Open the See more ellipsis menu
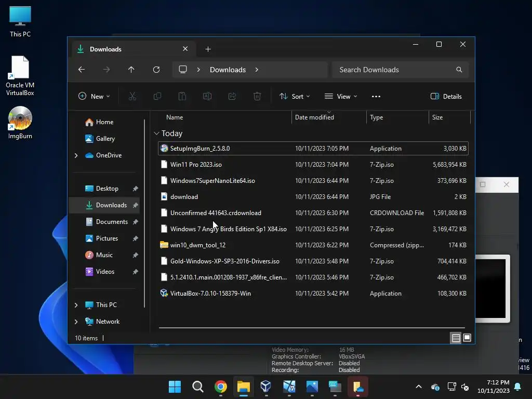This screenshot has width=532, height=399. (376, 96)
